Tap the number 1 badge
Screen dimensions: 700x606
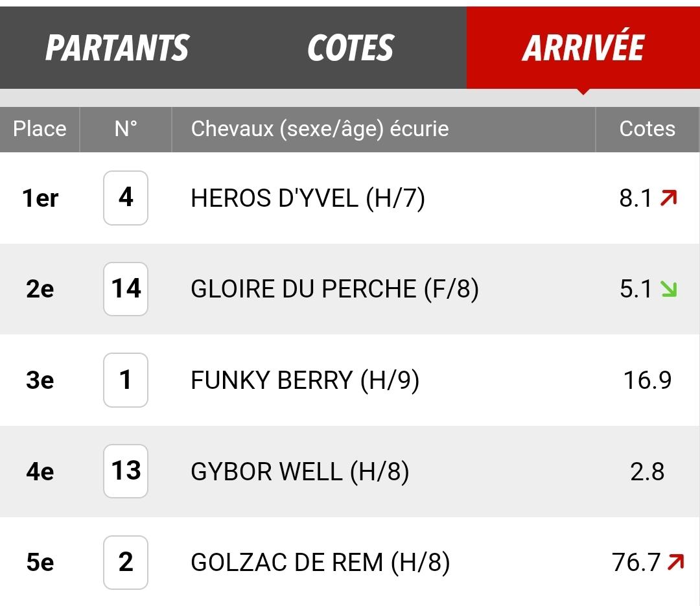(126, 380)
